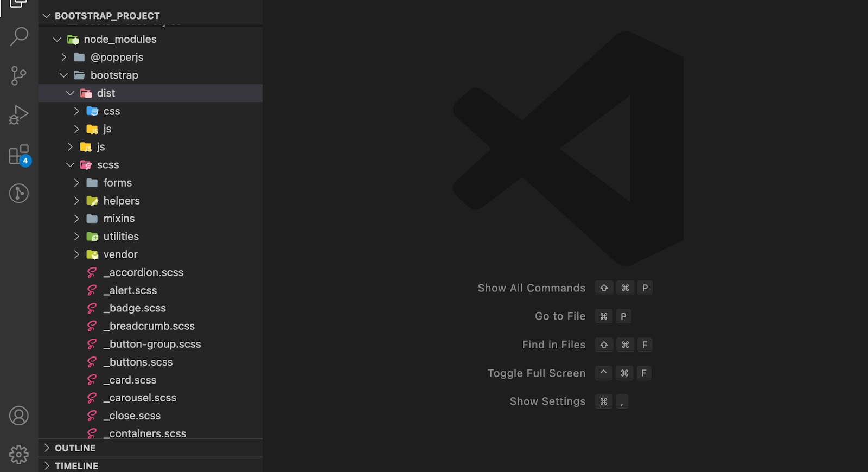The height and width of the screenshot is (472, 868).
Task: Collapse the bootstrap folder chevron
Action: point(63,75)
